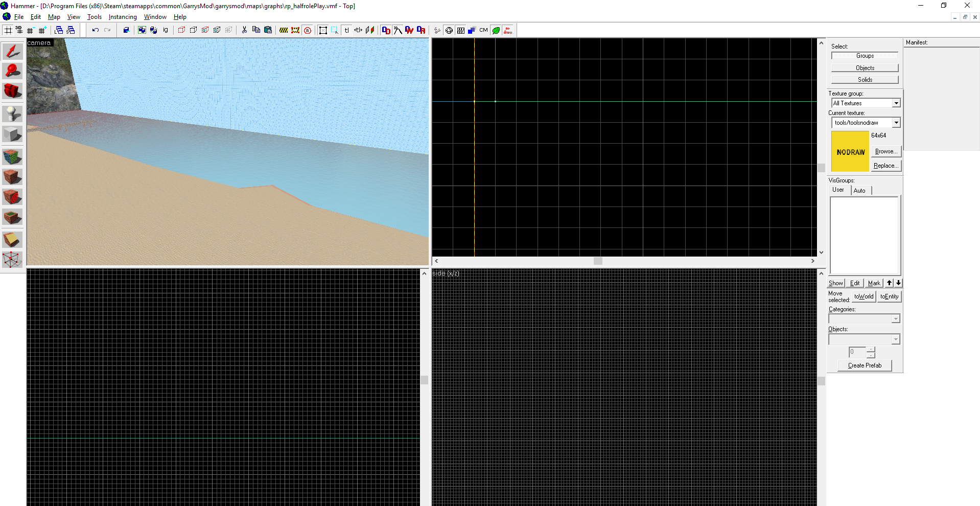This screenshot has height=506, width=980.
Task: Open the Edit menu
Action: (36, 17)
